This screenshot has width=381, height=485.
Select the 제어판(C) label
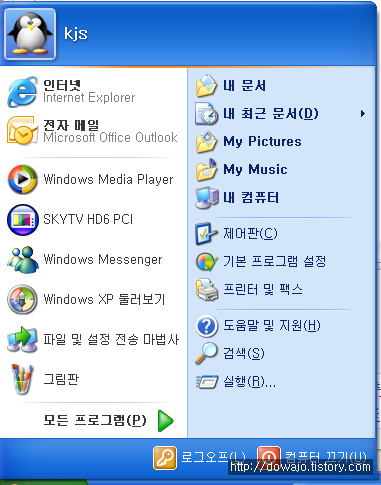coord(250,233)
